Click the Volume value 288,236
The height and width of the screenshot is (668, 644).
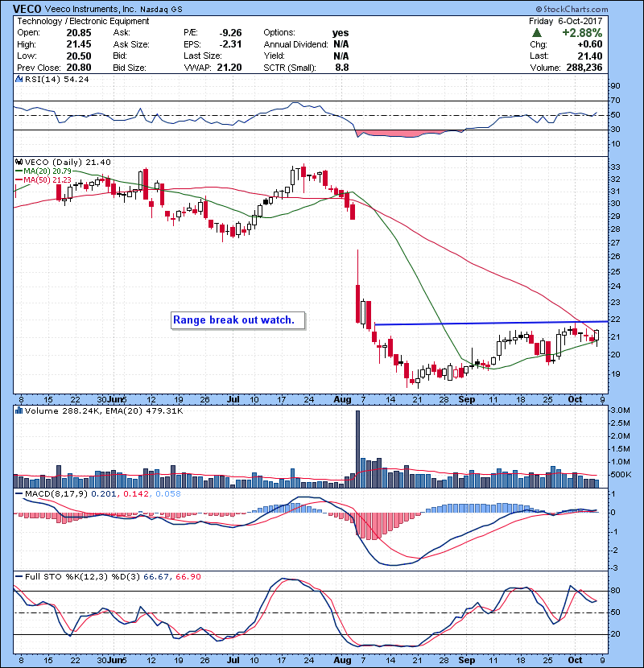[x=584, y=68]
